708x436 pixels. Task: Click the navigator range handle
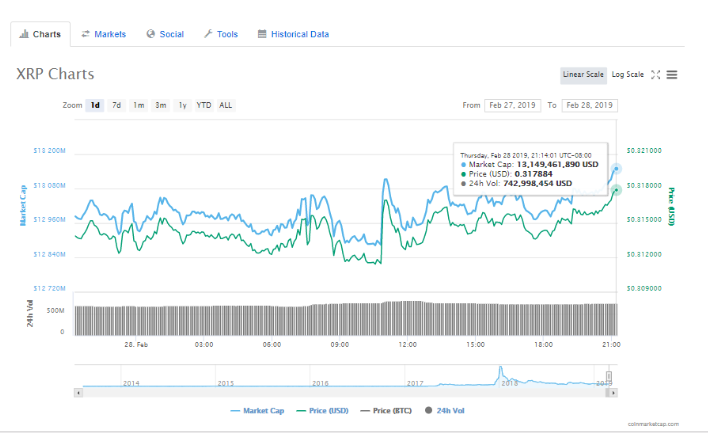click(x=609, y=376)
